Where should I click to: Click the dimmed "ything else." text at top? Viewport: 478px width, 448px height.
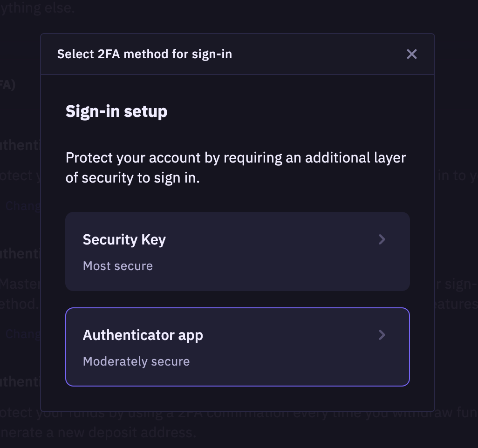point(37,8)
